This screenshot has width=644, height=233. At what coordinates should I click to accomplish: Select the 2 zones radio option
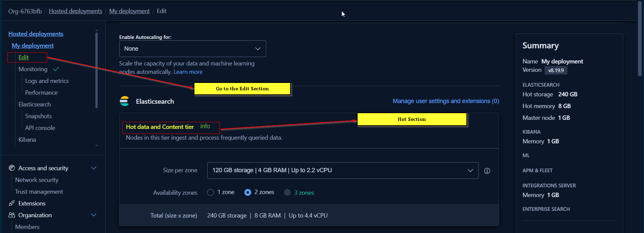click(247, 192)
